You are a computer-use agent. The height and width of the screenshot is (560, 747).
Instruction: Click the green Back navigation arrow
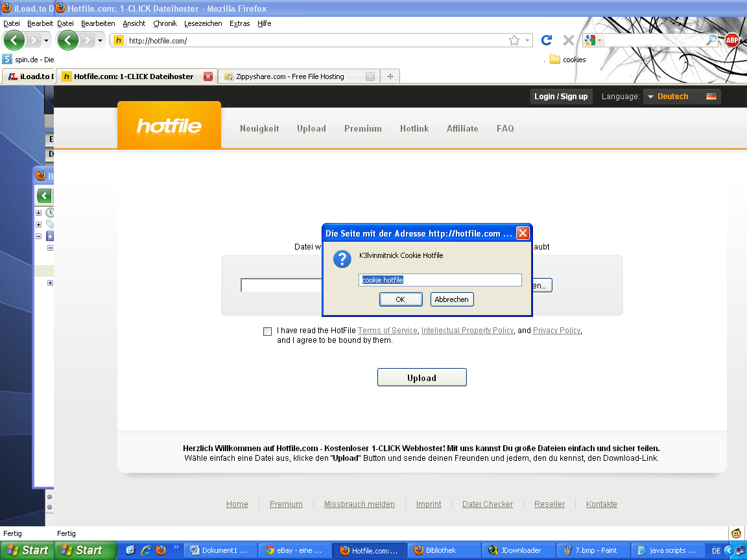tap(67, 40)
